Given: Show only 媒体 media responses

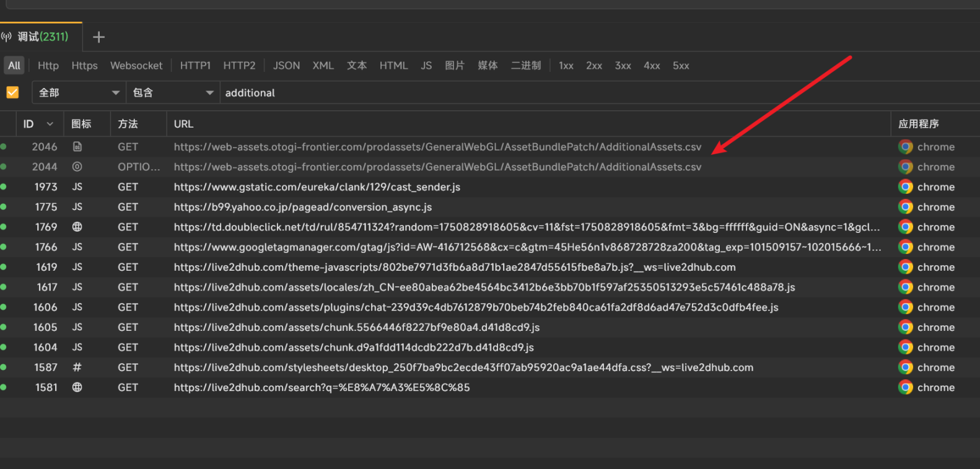Looking at the screenshot, I should (488, 65).
